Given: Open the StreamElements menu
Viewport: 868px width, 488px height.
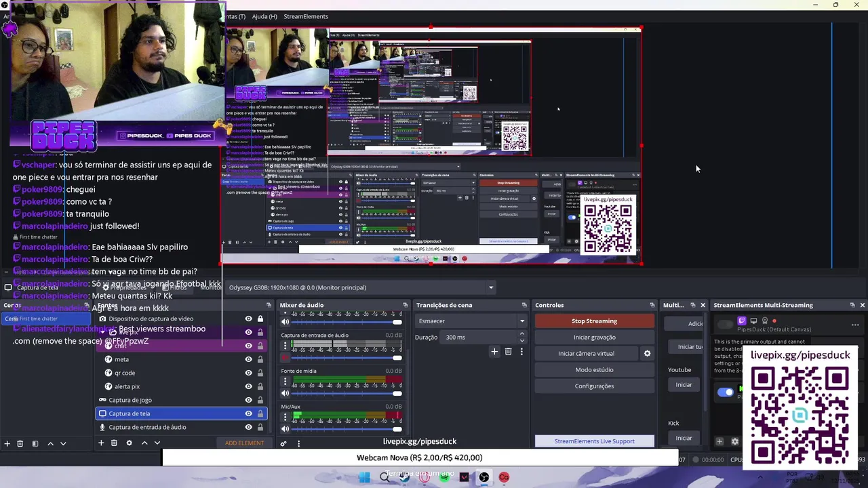Looking at the screenshot, I should [x=306, y=16].
